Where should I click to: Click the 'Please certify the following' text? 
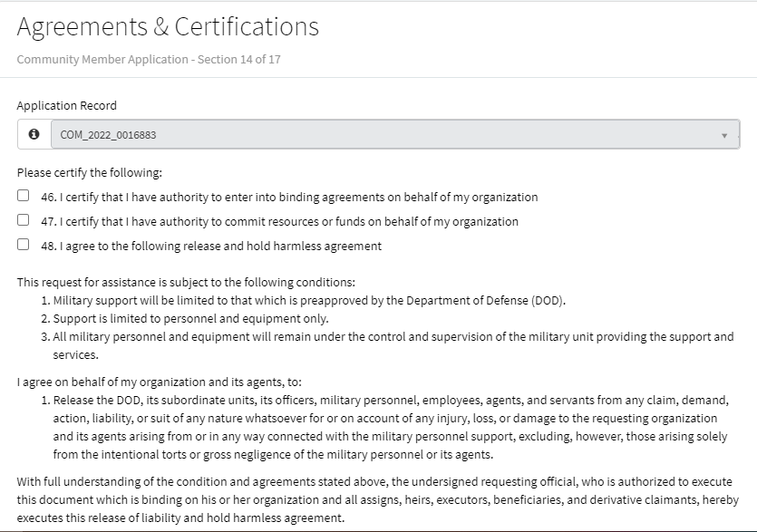[x=89, y=172]
